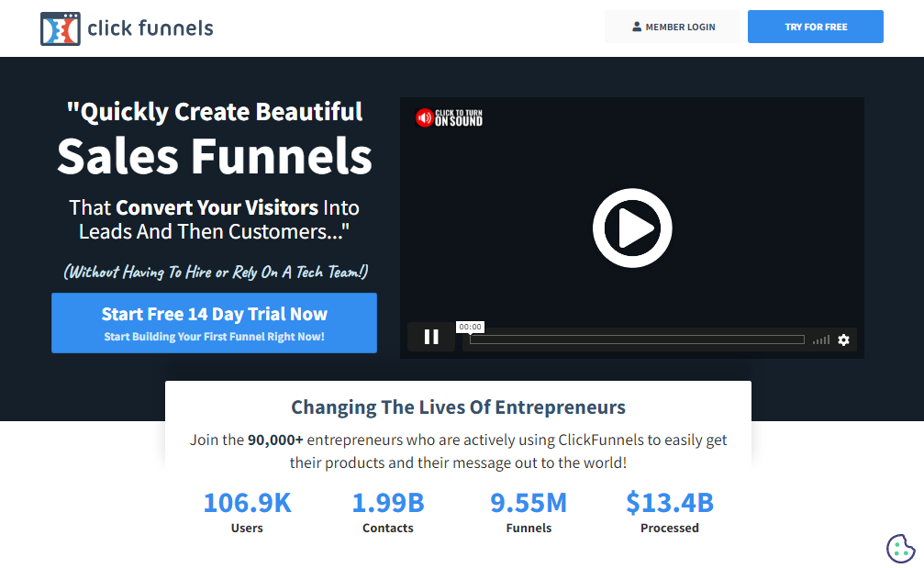Image resolution: width=924 pixels, height=568 pixels.
Task: Click the volume bars icon on the player
Action: [819, 339]
